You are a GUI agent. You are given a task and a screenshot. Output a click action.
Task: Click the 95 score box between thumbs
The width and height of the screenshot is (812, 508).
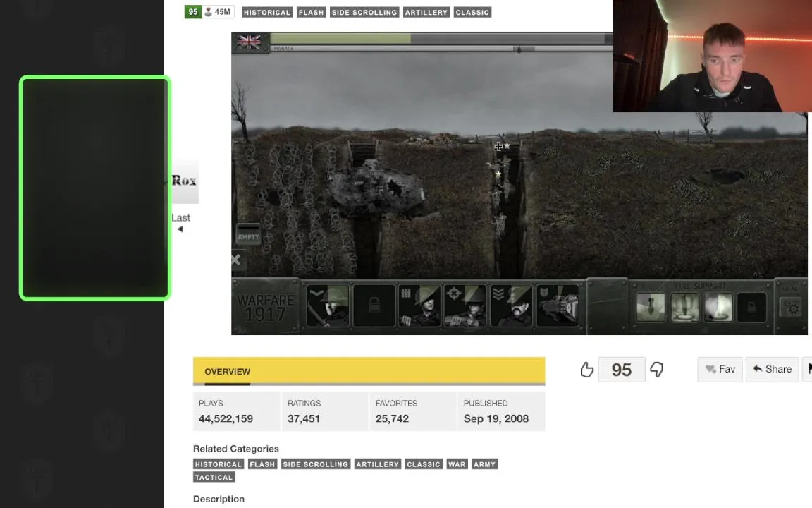click(622, 370)
